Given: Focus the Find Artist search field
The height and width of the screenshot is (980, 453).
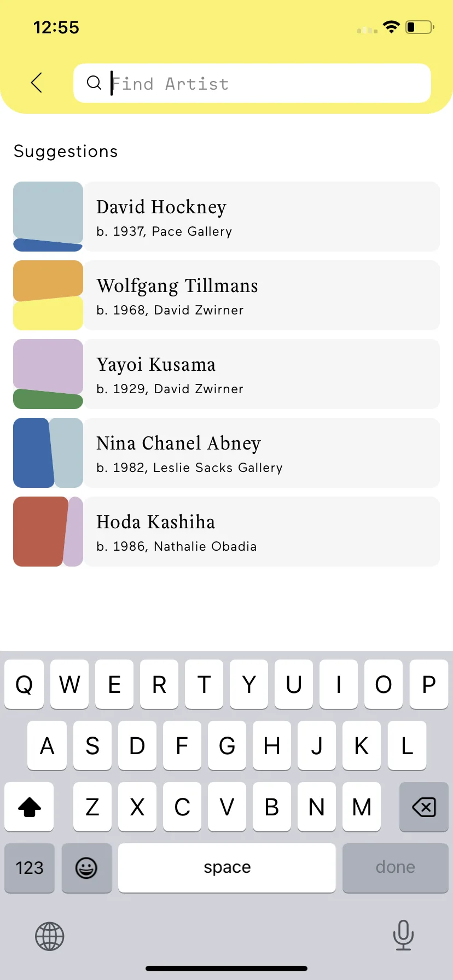Looking at the screenshot, I should [x=252, y=83].
